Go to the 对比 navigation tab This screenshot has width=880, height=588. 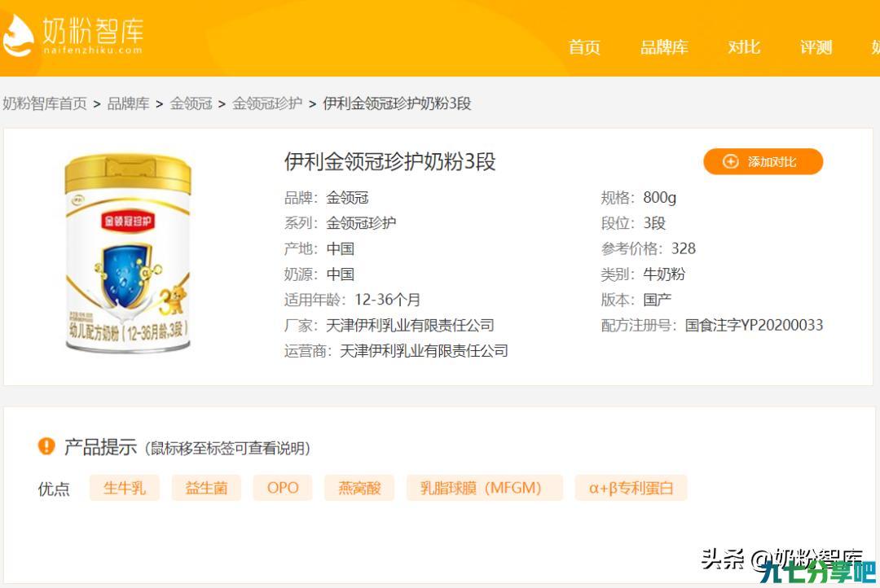[744, 47]
